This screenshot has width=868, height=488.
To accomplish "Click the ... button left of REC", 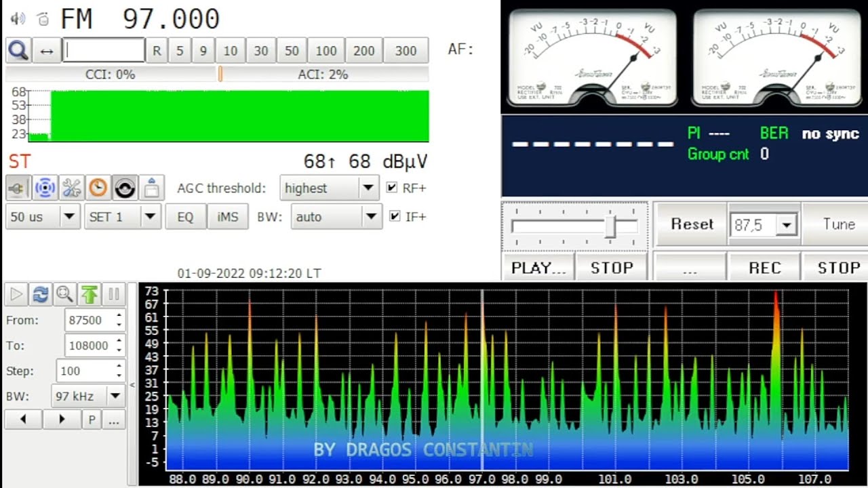I will pyautogui.click(x=690, y=268).
